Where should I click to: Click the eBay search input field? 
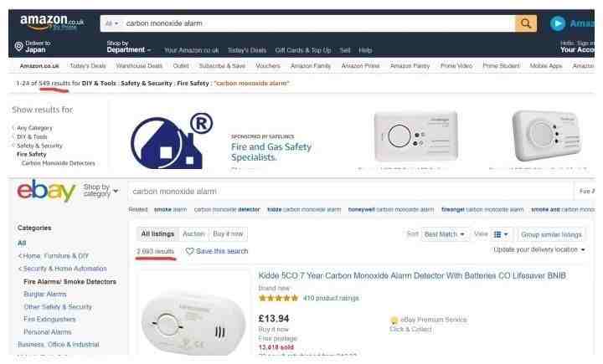[x=350, y=191]
